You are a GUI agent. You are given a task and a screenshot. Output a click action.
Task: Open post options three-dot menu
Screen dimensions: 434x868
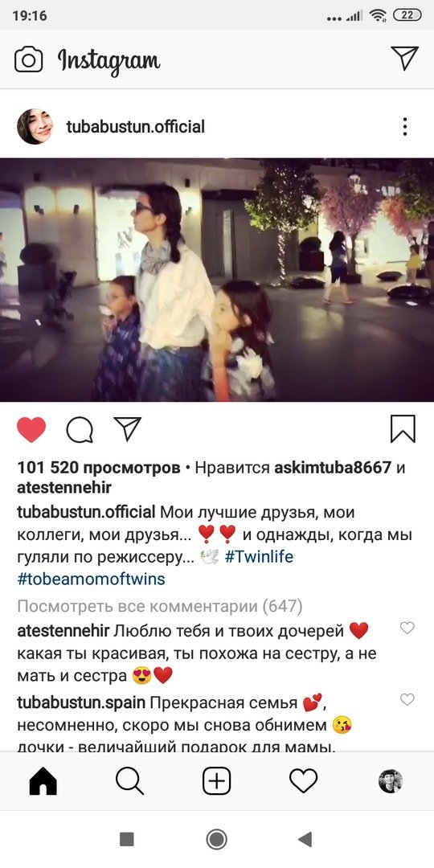(405, 127)
